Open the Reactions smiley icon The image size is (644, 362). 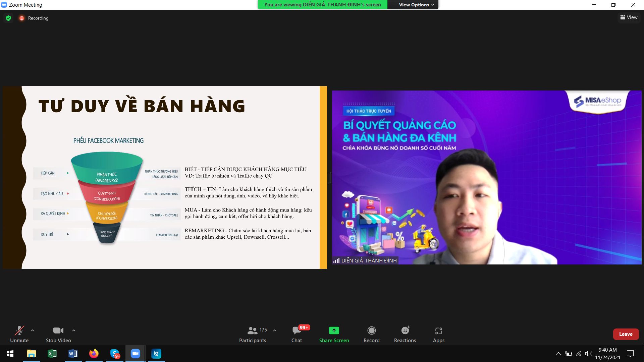(405, 331)
